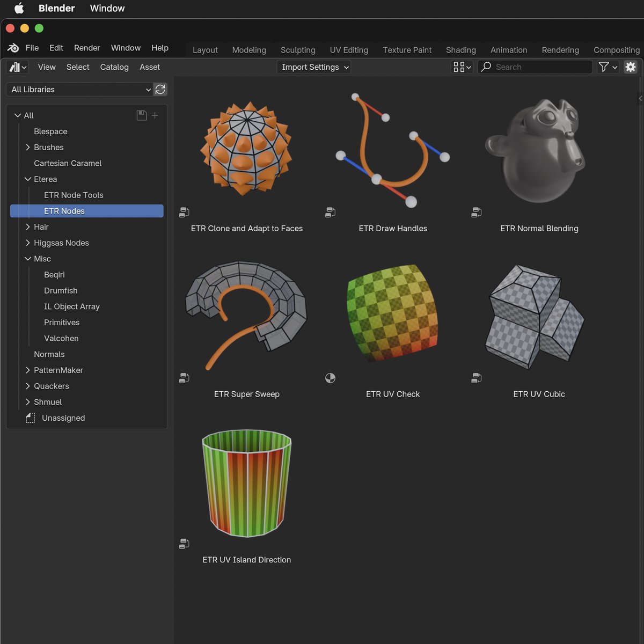Open the Catalog menu
Viewport: 644px width, 644px height.
[114, 67]
